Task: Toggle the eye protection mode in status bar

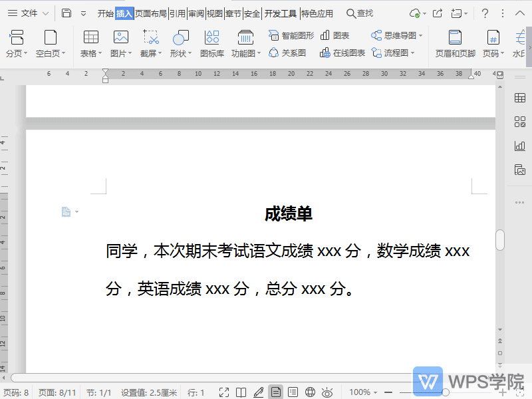Action: tap(327, 392)
